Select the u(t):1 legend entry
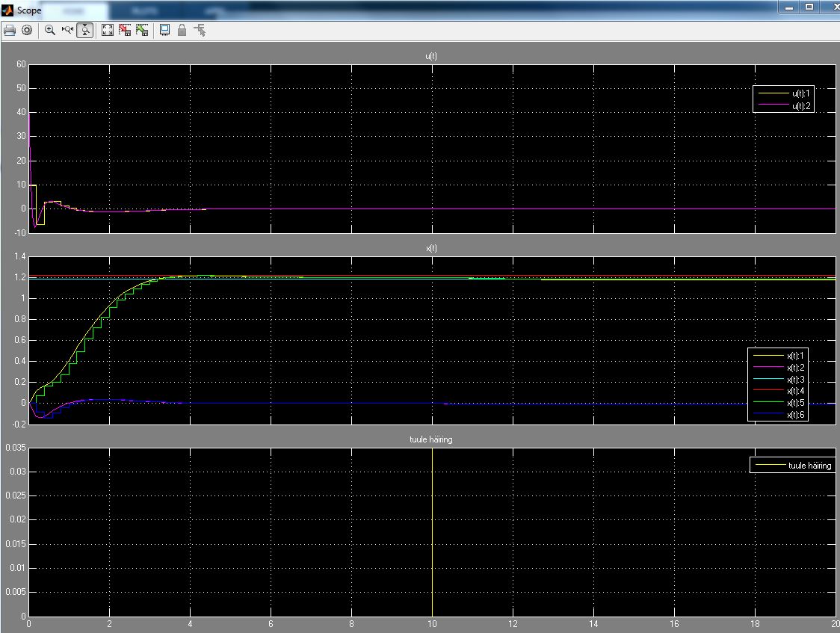 (784, 93)
